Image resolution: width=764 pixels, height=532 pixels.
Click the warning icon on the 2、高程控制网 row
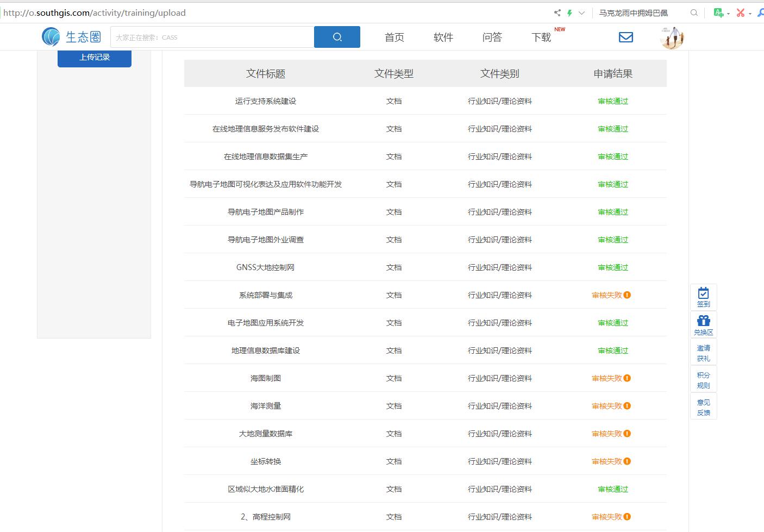[627, 517]
